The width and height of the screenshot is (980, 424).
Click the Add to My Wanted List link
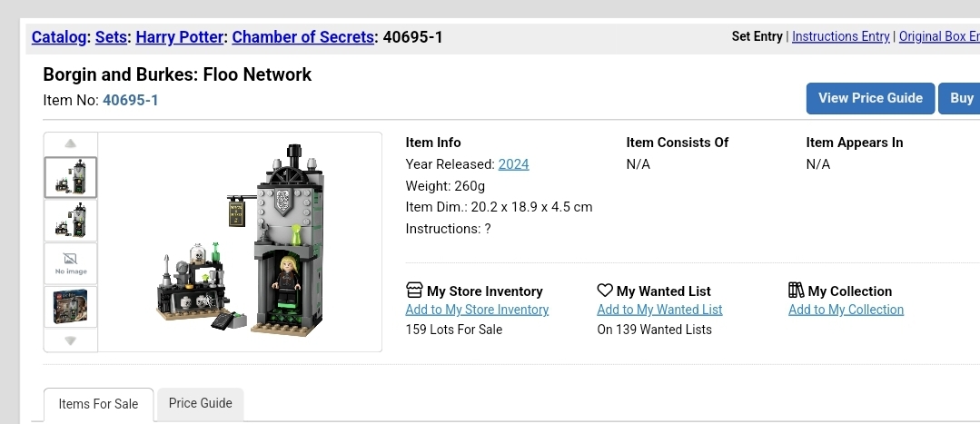pos(659,310)
